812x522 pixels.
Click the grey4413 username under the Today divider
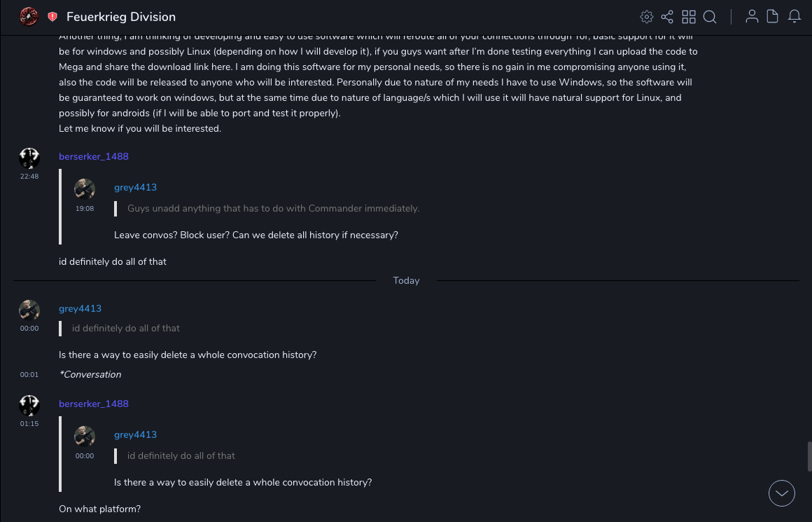[x=80, y=308]
